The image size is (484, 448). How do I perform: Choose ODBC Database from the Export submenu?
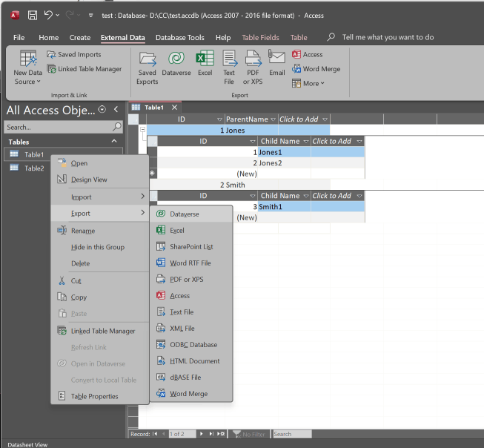tap(191, 345)
